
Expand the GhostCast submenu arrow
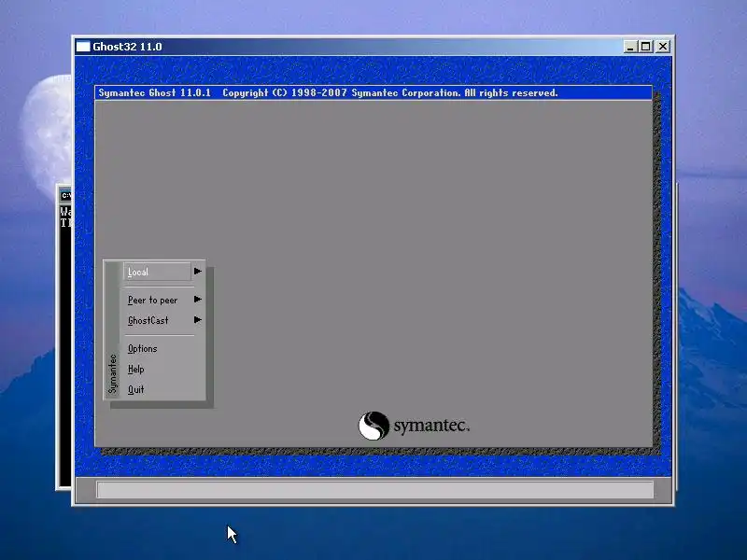point(198,320)
